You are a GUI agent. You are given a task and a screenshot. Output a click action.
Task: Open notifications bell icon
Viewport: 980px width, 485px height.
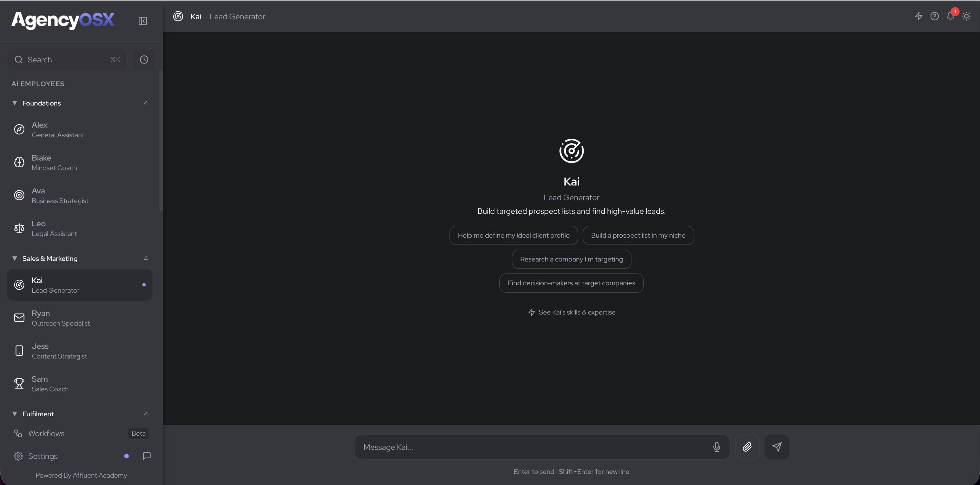[x=950, y=16]
